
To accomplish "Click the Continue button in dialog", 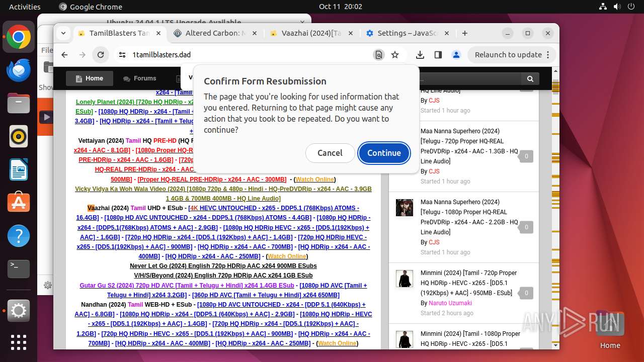I will (384, 153).
